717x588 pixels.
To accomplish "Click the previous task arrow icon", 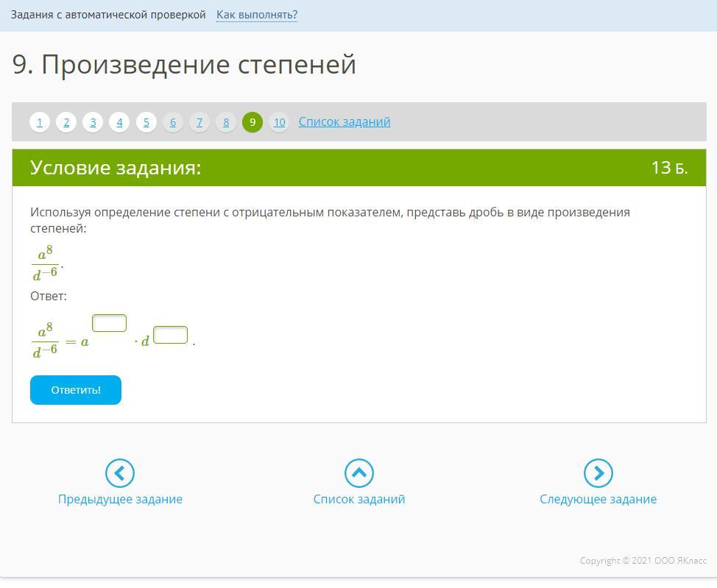I will coord(120,472).
